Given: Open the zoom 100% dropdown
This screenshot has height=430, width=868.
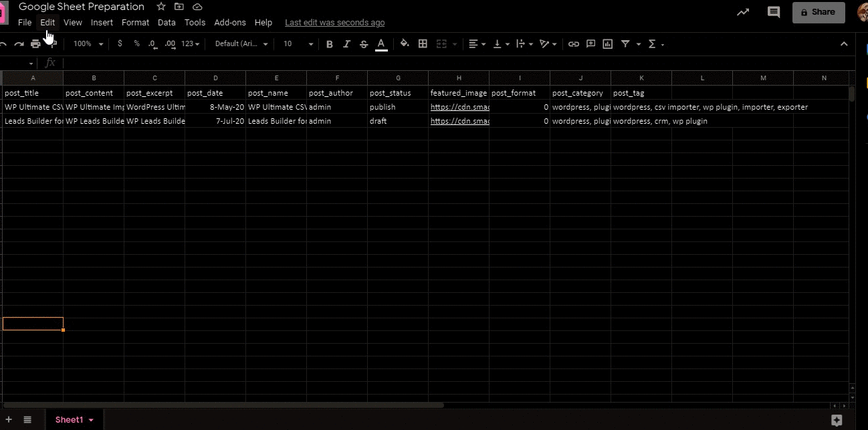Looking at the screenshot, I should [x=88, y=43].
